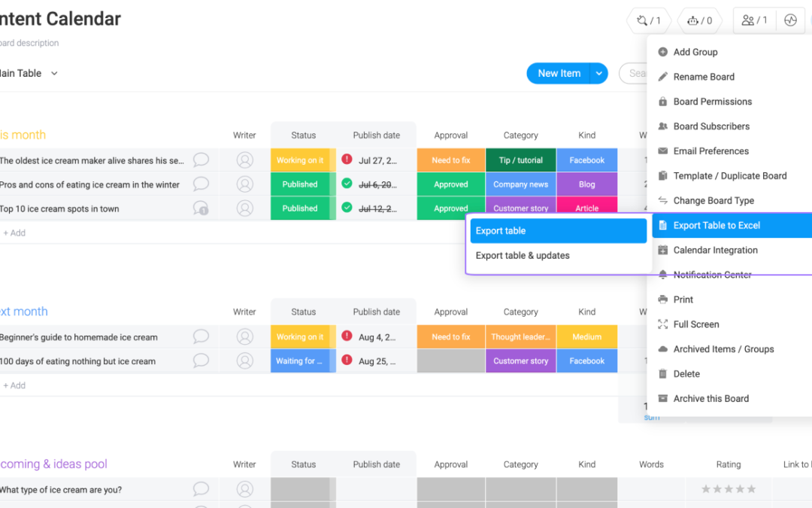Open comment bubble for Top 10 ice cream spots row
Viewport: 812px width, 508px height.
(x=201, y=208)
